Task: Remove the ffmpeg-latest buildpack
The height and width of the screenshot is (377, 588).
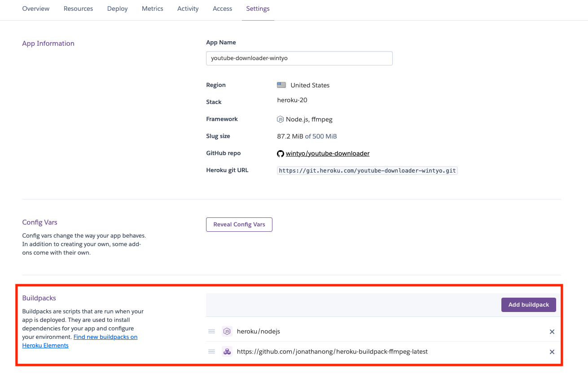Action: click(552, 352)
